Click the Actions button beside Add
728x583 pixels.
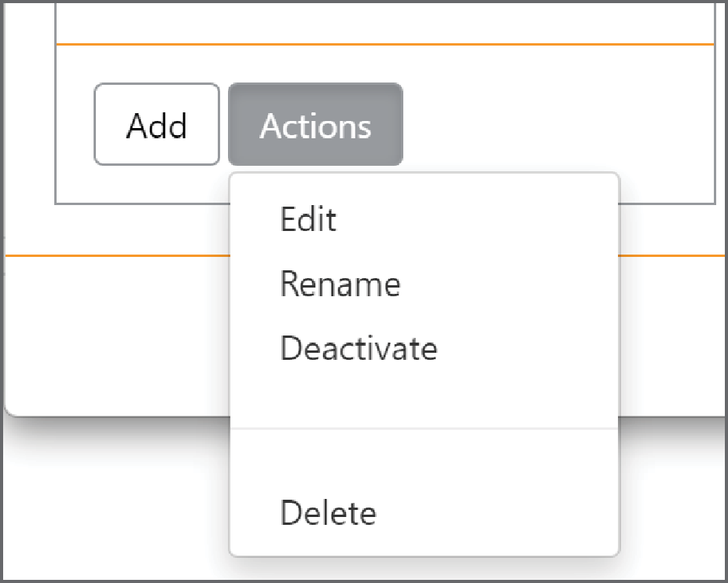[316, 124]
